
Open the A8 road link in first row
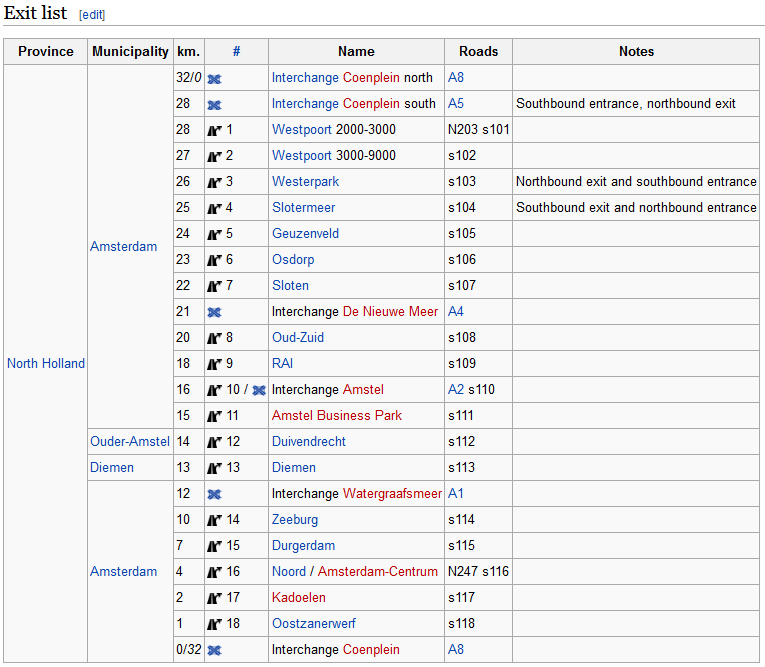coord(456,77)
